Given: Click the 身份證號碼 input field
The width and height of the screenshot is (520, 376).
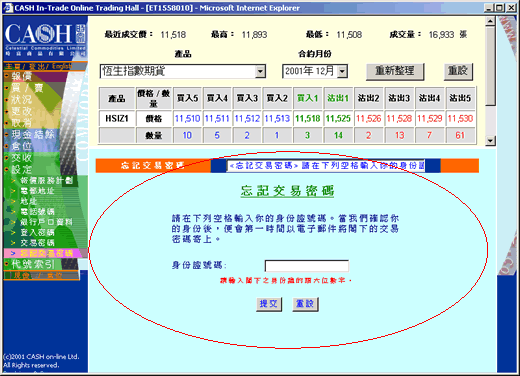Looking at the screenshot, I should coord(307,266).
